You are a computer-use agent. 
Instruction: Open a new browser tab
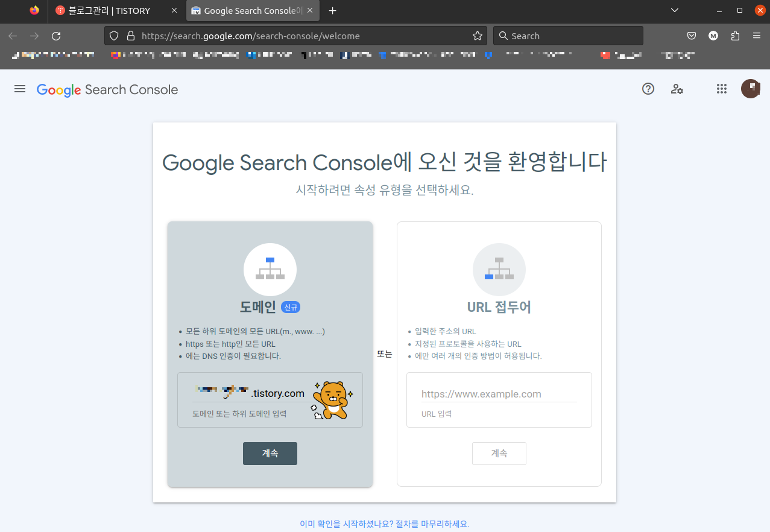point(332,10)
